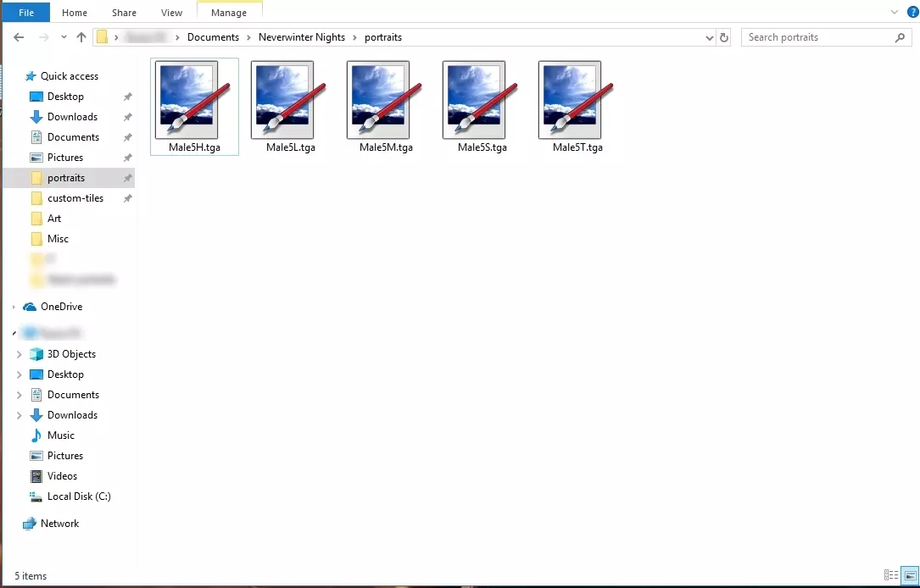Select Network in navigation pane
This screenshot has width=920, height=588.
tap(59, 524)
